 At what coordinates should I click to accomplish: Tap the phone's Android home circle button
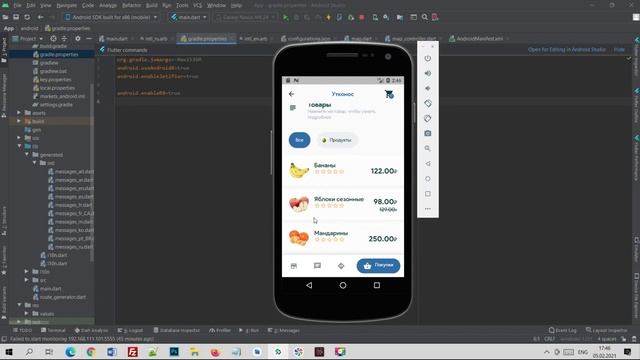tap(343, 285)
